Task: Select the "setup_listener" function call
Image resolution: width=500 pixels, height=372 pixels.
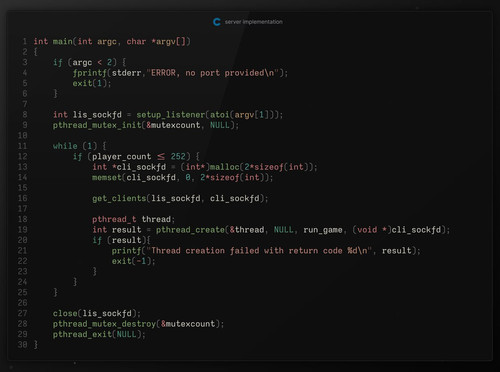Action: point(171,115)
